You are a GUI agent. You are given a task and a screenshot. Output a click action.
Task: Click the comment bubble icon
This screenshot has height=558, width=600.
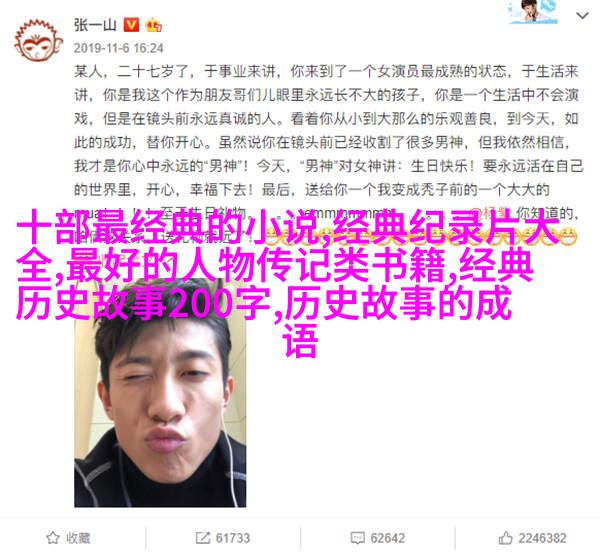click(x=357, y=538)
